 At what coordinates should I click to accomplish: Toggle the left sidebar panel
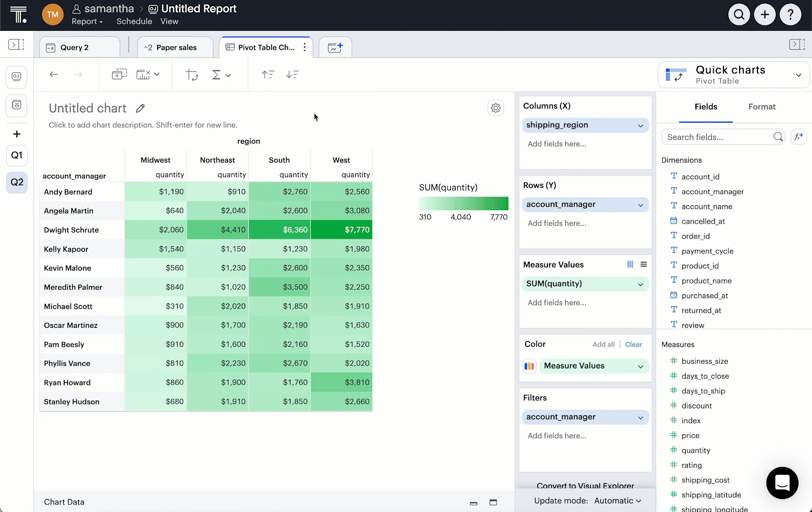[16, 45]
